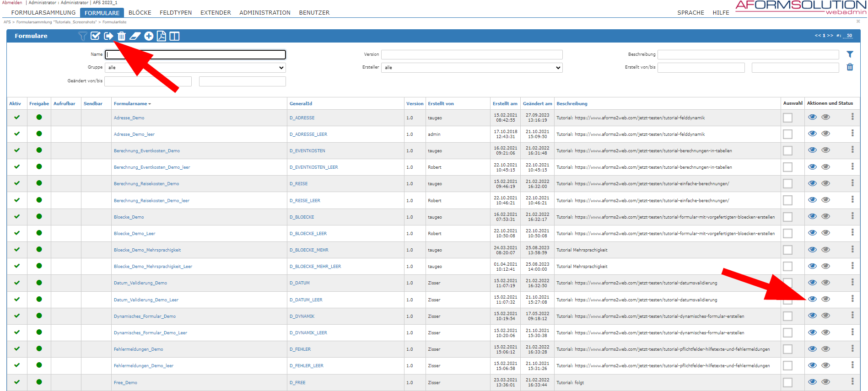Image resolution: width=868 pixels, height=391 pixels.
Task: Apply filter using blue funnel icon
Action: pyautogui.click(x=850, y=54)
